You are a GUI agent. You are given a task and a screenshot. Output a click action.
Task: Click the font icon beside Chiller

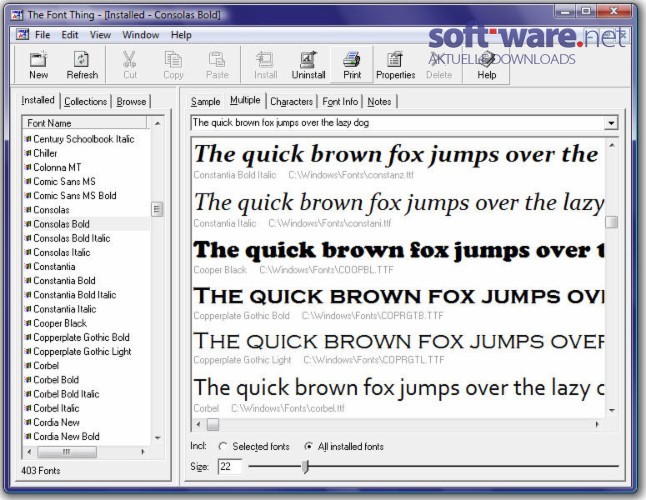click(x=28, y=153)
